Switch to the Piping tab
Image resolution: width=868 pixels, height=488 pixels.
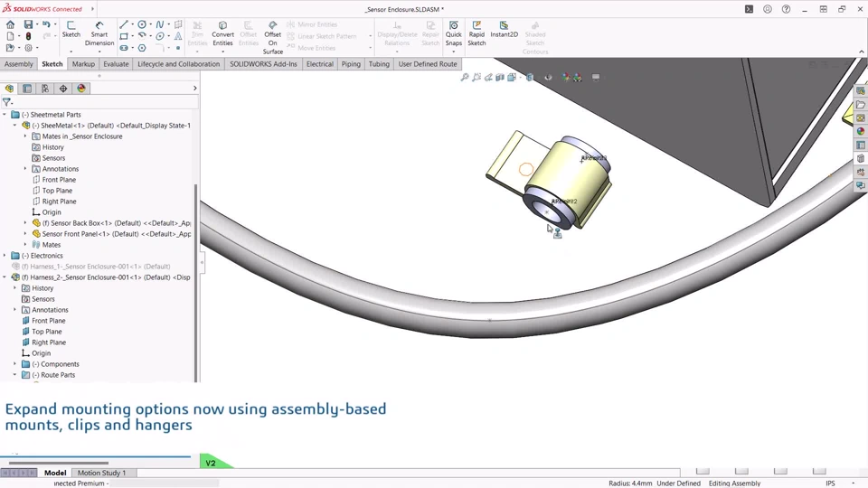(351, 64)
